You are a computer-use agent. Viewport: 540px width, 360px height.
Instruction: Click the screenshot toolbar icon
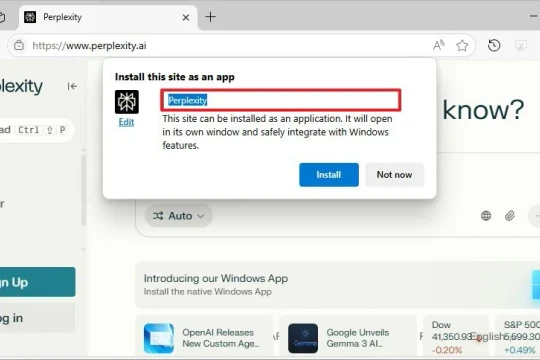[521, 45]
